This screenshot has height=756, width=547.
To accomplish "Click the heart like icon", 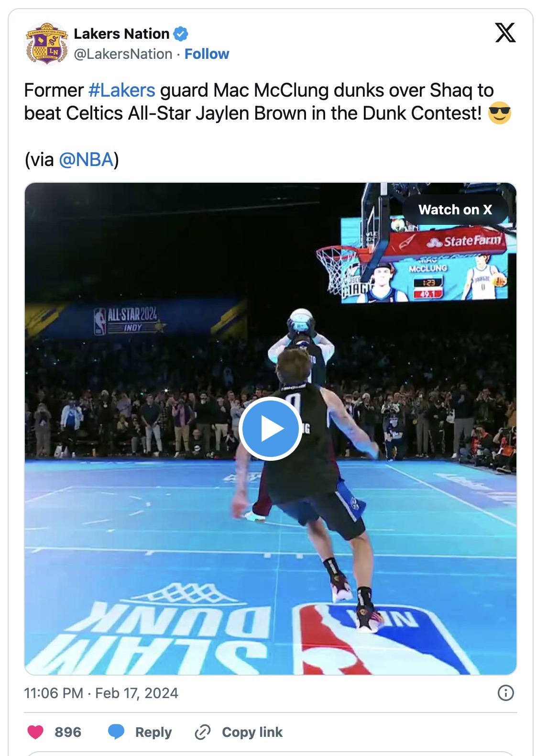I will pos(35,732).
